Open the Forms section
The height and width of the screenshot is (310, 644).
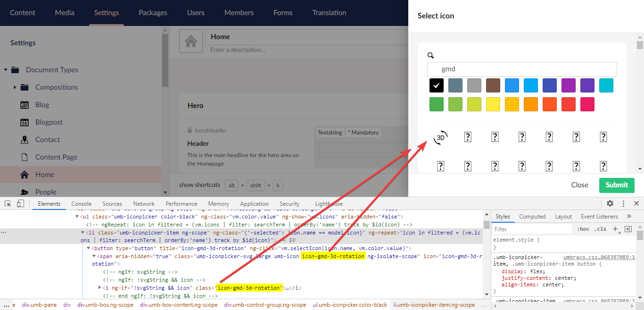coord(283,13)
